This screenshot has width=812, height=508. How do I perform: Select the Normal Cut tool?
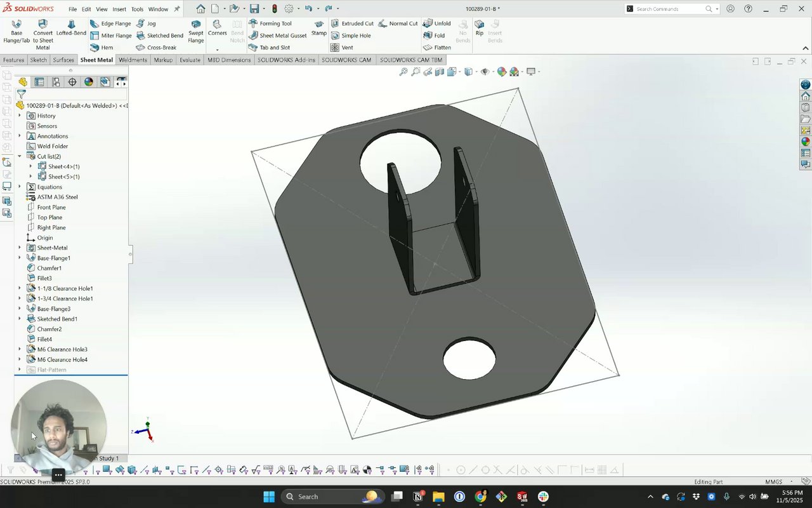398,23
